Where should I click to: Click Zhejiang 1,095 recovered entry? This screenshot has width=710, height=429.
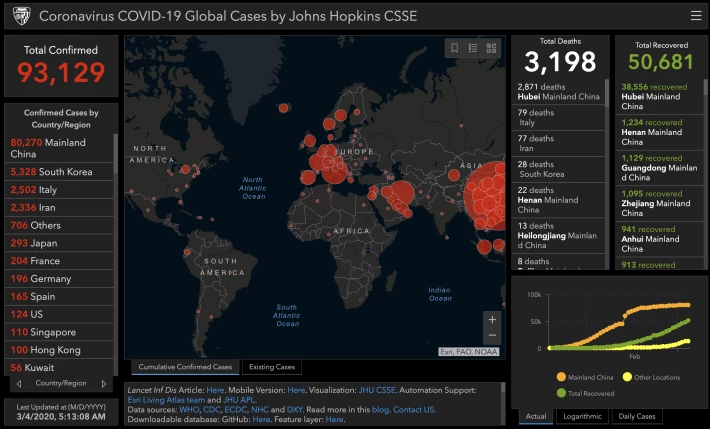pos(659,203)
